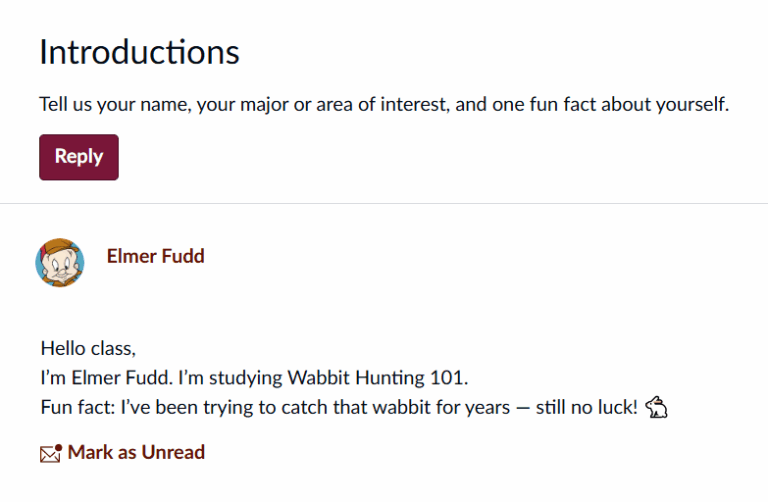Click the Reply button

click(79, 157)
